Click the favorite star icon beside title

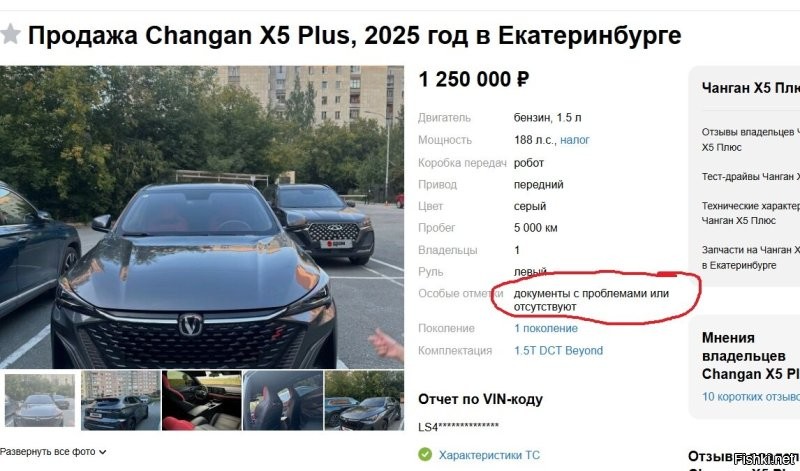point(10,35)
